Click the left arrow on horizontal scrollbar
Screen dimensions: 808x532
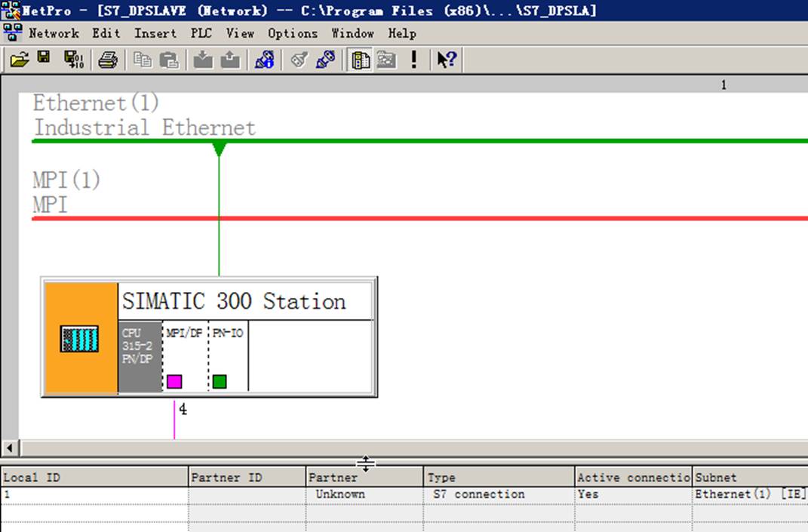coord(10,447)
